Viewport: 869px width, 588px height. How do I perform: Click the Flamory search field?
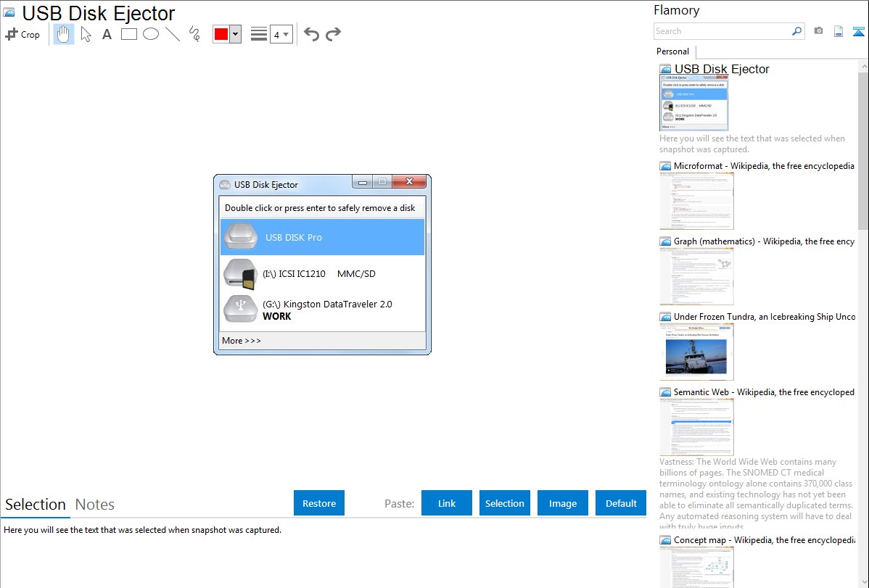pos(722,31)
